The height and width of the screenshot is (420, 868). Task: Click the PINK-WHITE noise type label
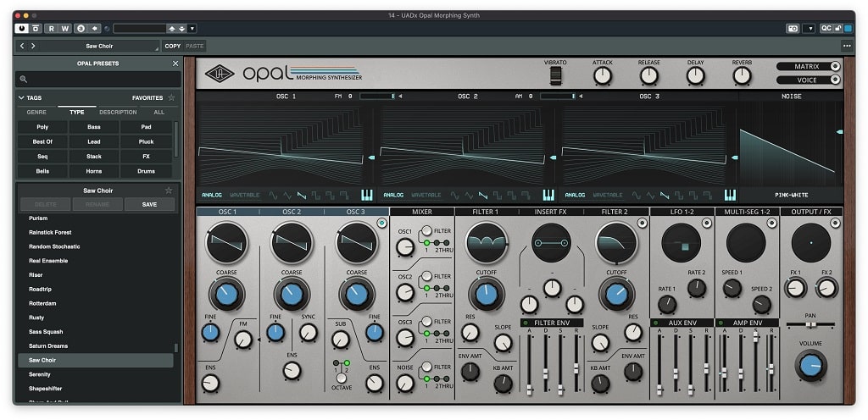click(791, 195)
